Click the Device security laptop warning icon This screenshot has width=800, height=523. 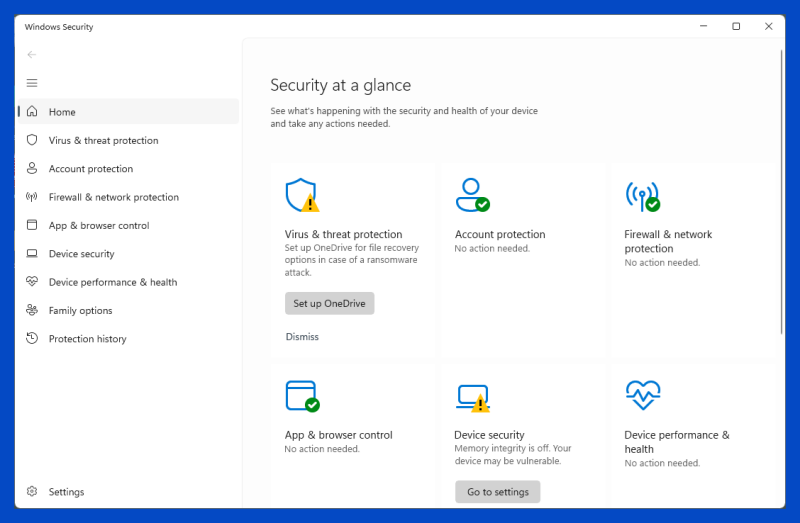pos(472,398)
